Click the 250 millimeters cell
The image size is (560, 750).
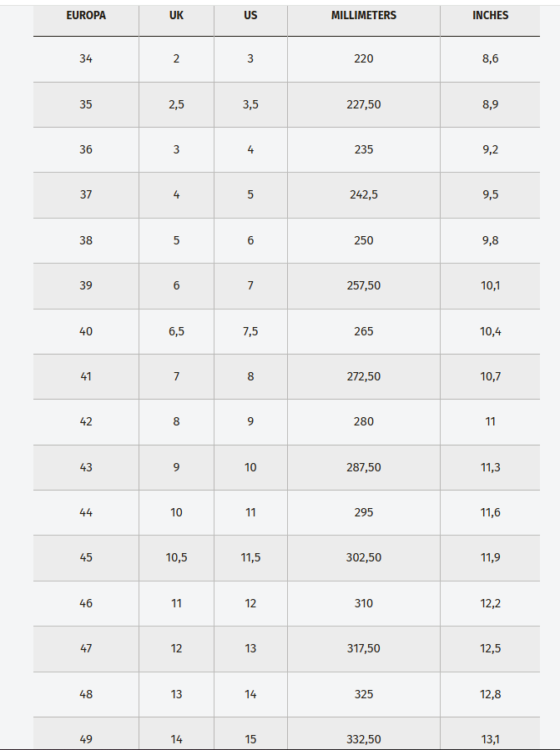click(364, 240)
